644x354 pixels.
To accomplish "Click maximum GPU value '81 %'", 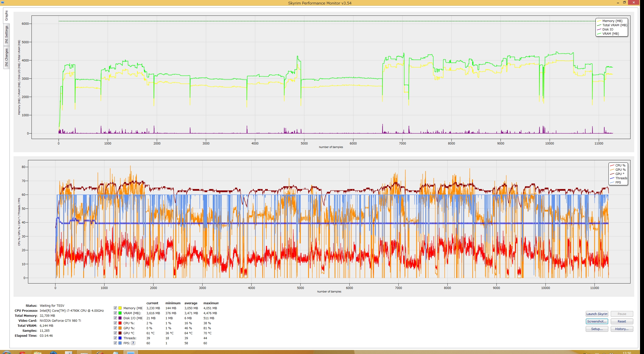I will [207, 328].
